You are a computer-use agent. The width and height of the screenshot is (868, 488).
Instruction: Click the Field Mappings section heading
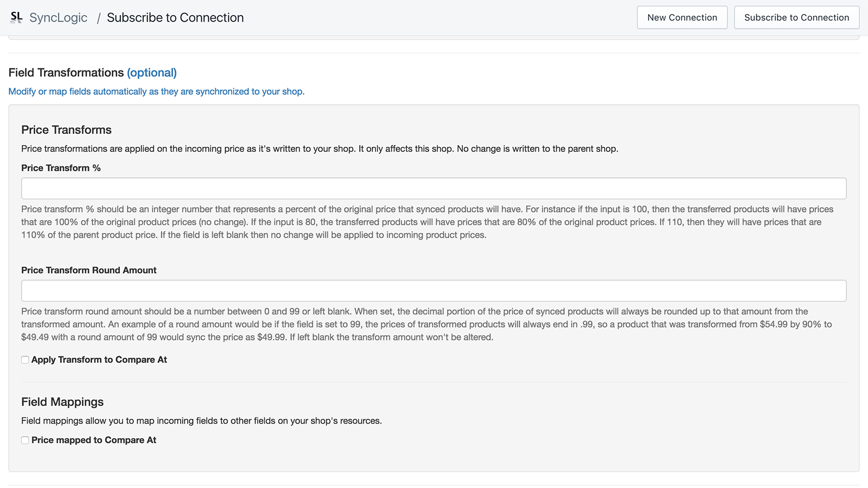coord(62,402)
